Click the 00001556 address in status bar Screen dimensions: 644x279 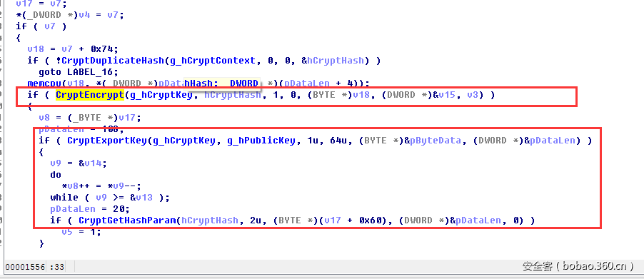pyautogui.click(x=25, y=267)
